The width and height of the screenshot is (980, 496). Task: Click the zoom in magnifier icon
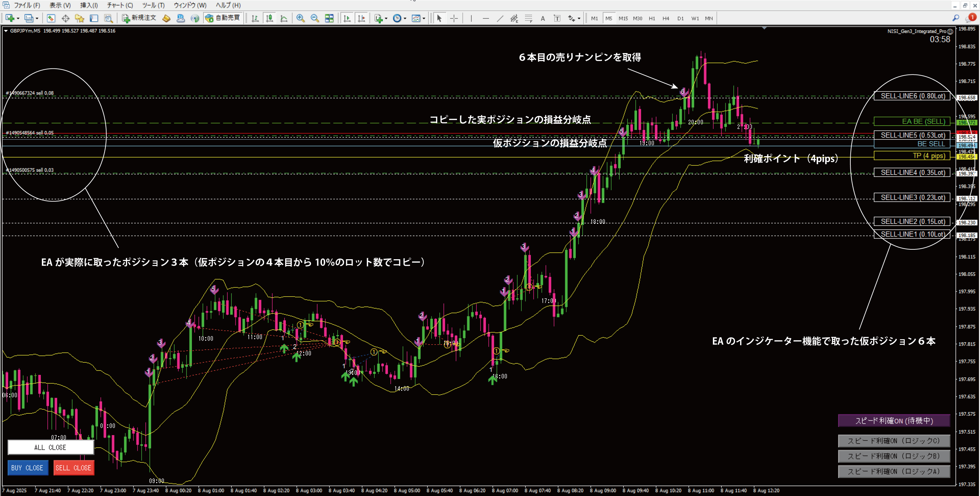tap(300, 18)
